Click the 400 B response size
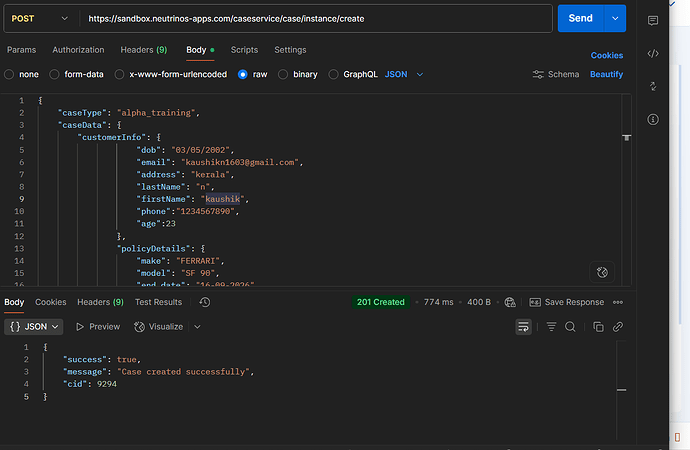The width and height of the screenshot is (690, 450). click(479, 302)
